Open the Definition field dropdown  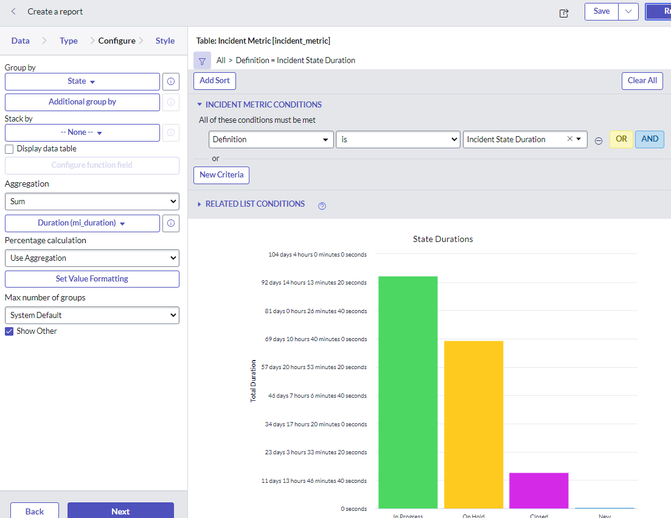tap(271, 140)
